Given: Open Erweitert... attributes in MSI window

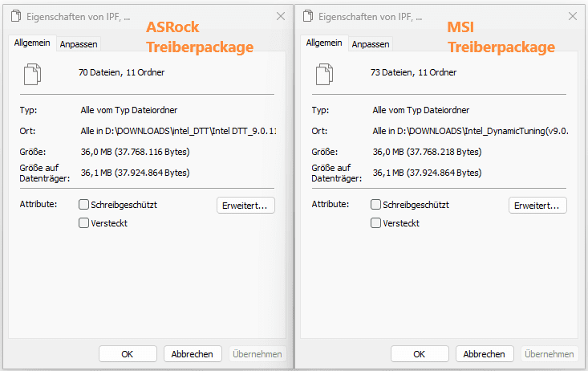Looking at the screenshot, I should (x=537, y=206).
